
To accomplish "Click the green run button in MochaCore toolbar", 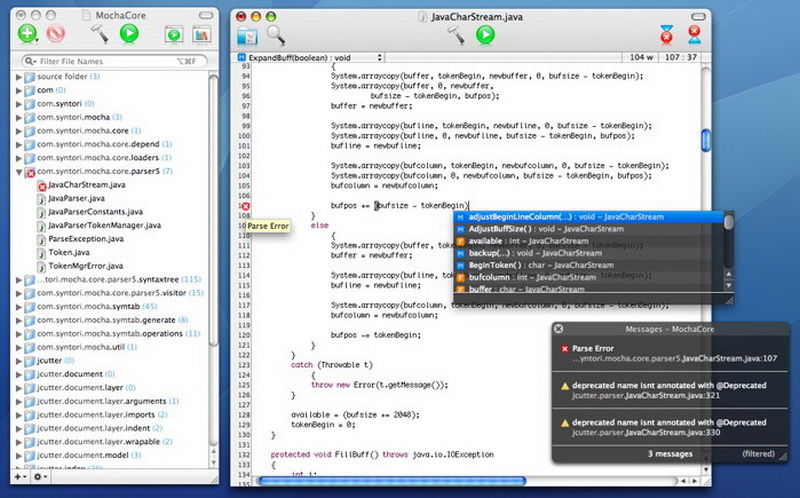I will (129, 34).
